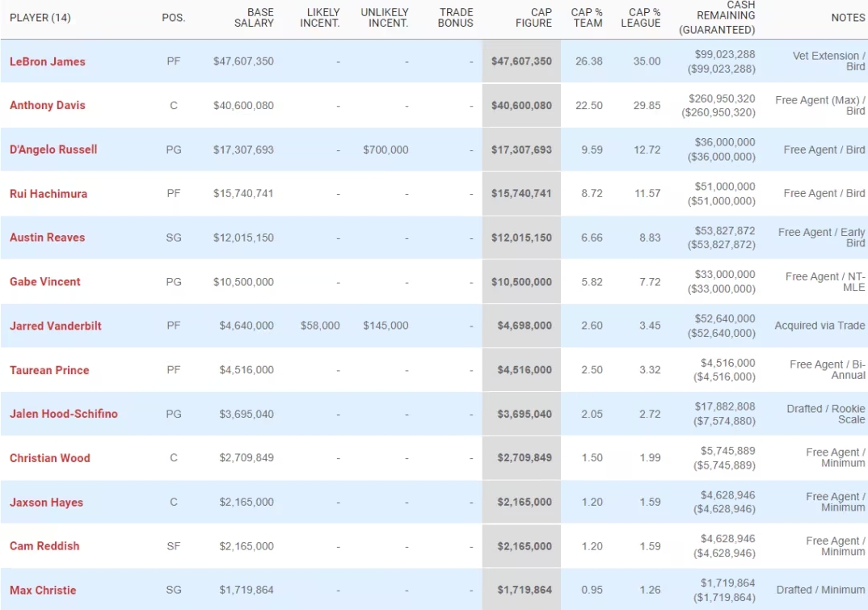Sort by CASH REMAINING (GUARANTEED) header

(x=717, y=18)
